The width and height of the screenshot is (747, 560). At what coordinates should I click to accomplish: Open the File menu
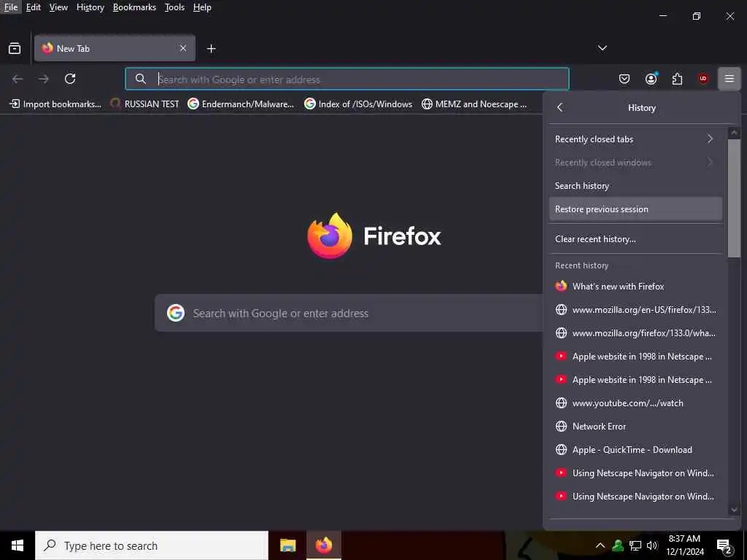(x=10, y=7)
